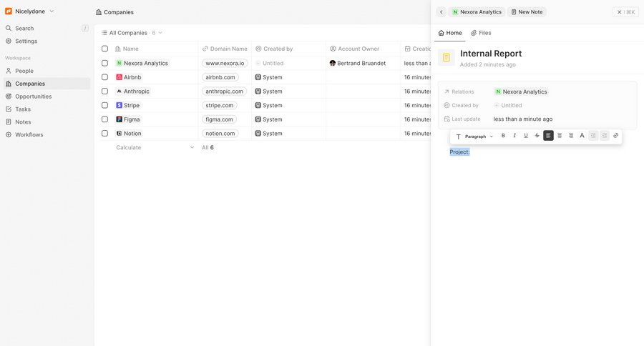This screenshot has width=644, height=346.
Task: Click the Nicelydone workspace logo
Action: click(8, 11)
